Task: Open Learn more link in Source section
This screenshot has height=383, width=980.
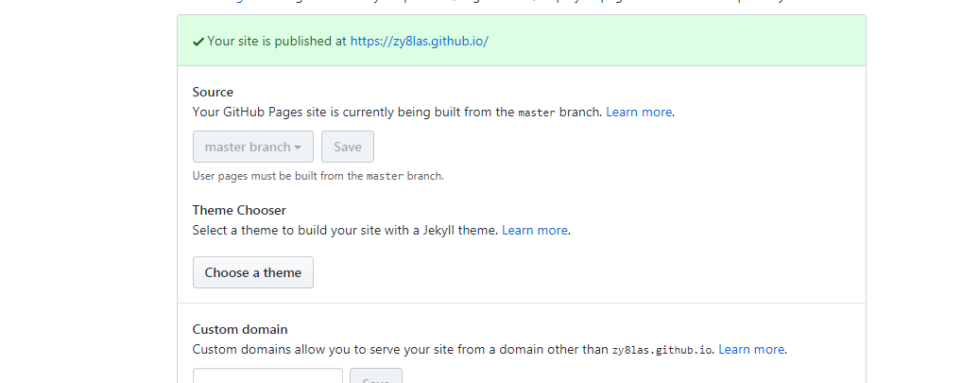Action: click(x=640, y=112)
